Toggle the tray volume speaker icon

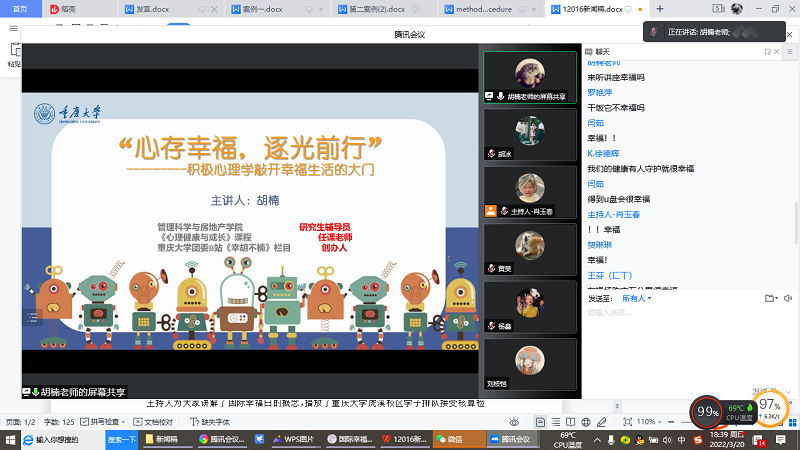[x=668, y=440]
